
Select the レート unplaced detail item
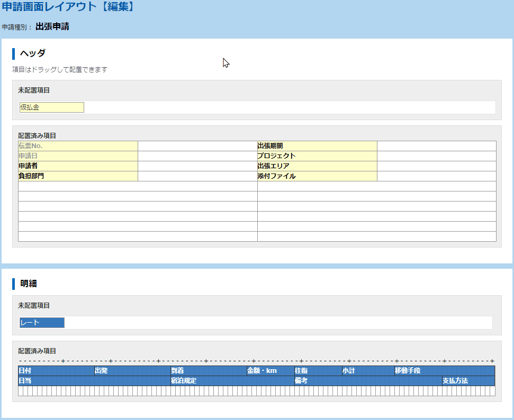coord(41,323)
